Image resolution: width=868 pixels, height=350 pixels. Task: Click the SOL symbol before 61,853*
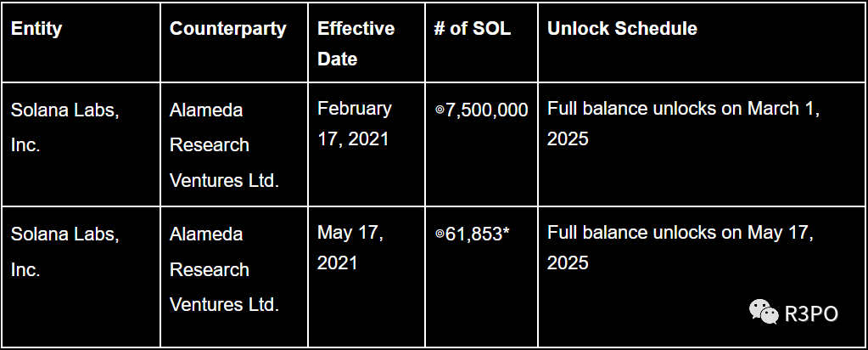click(x=440, y=234)
